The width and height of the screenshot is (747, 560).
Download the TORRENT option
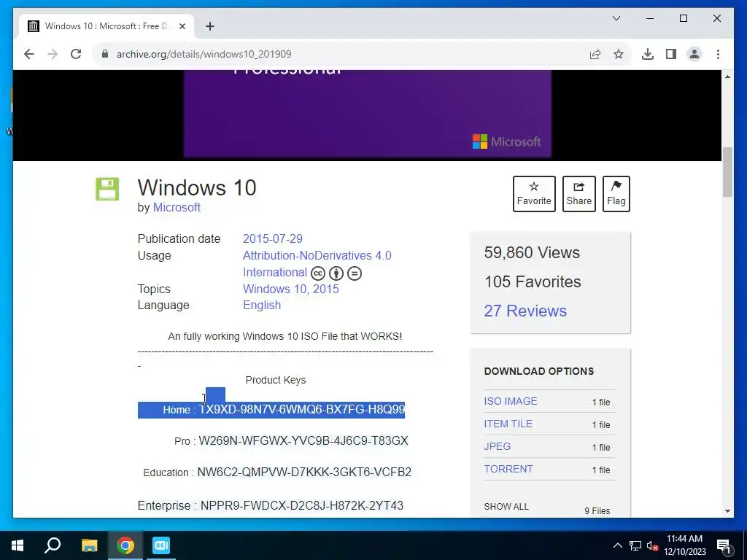point(508,469)
